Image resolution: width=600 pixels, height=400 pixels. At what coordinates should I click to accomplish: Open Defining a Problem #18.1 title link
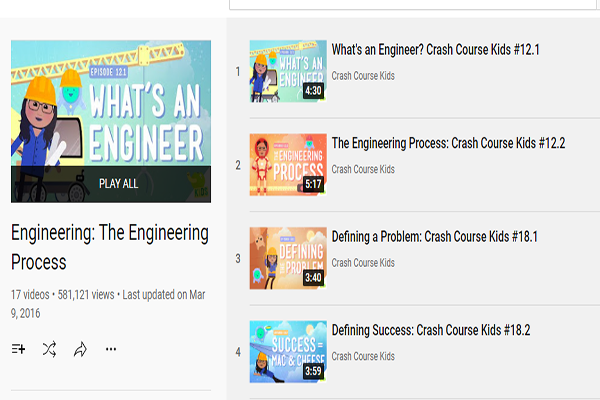click(x=434, y=237)
